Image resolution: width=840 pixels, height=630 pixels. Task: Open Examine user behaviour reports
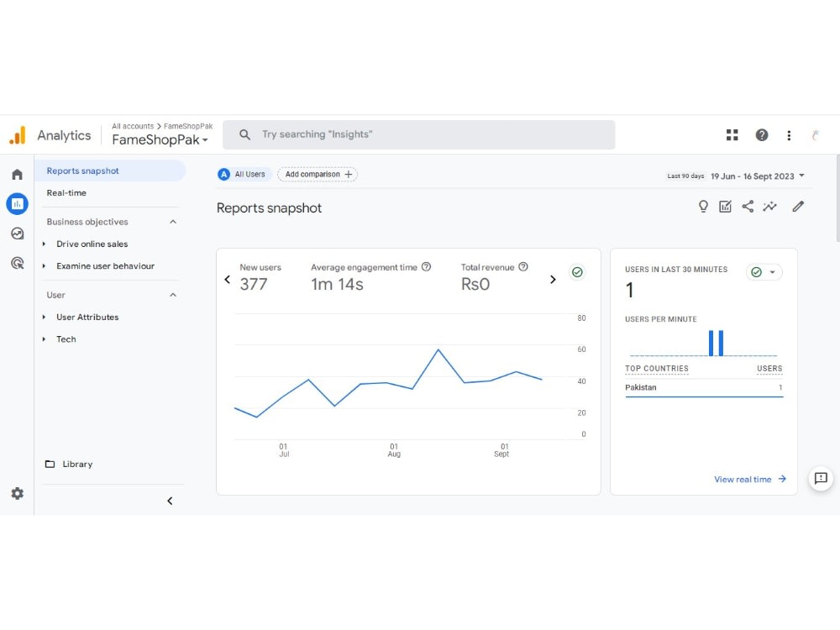[x=106, y=265]
